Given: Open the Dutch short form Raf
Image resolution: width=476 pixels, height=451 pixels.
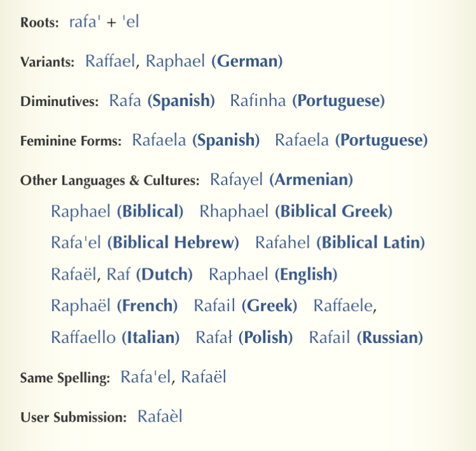Looking at the screenshot, I should (x=119, y=274).
